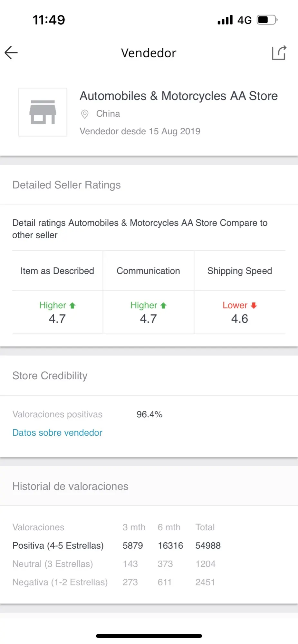The image size is (298, 644).
Task: Select the Item as Described column header
Action: (57, 271)
